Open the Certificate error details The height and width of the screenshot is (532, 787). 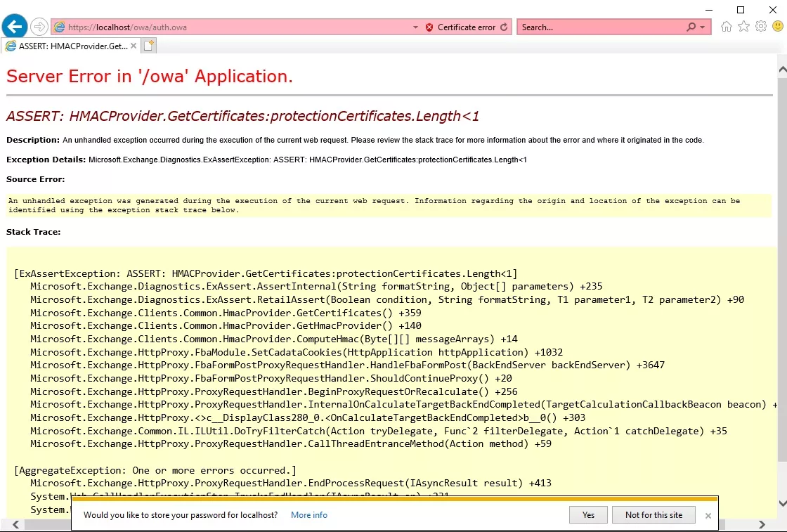467,27
